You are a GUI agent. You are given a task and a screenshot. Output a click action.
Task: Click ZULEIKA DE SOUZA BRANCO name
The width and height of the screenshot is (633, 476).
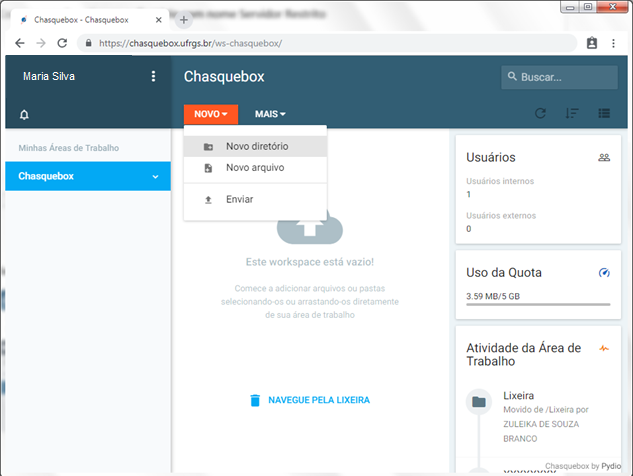(541, 431)
